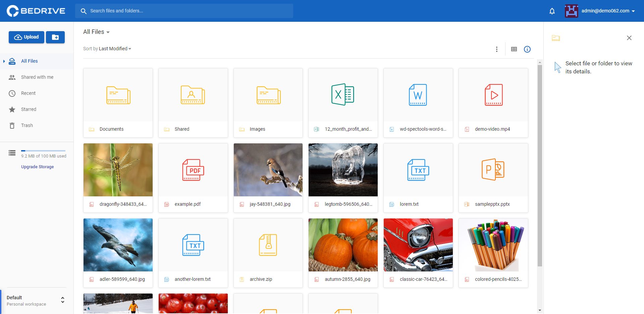This screenshot has width=644, height=314.
Task: Focus the search files and folders field
Action: (x=184, y=11)
